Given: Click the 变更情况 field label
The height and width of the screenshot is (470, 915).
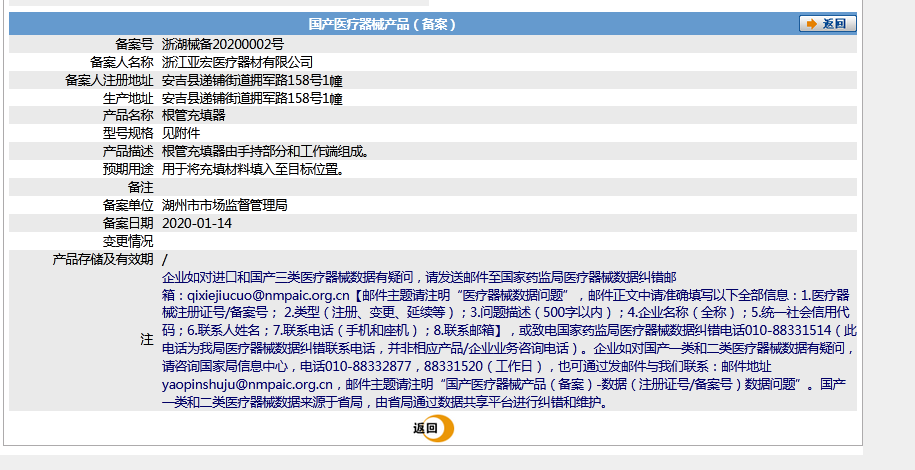Looking at the screenshot, I should coord(128,241).
